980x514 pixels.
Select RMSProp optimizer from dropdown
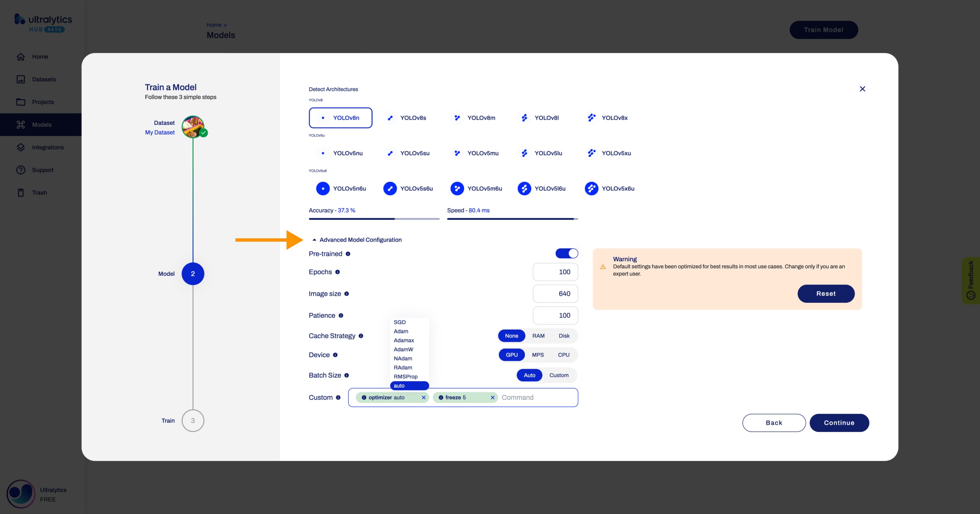(405, 376)
